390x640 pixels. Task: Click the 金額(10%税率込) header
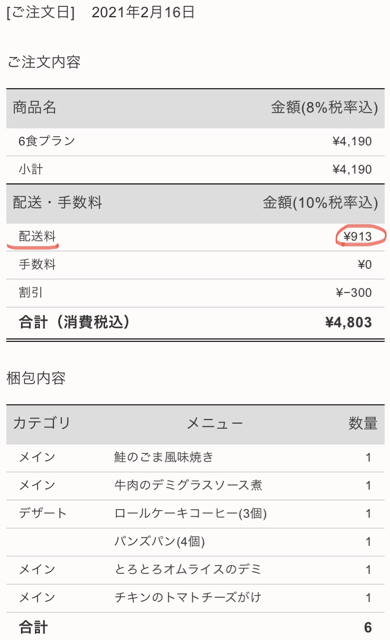coord(320,203)
